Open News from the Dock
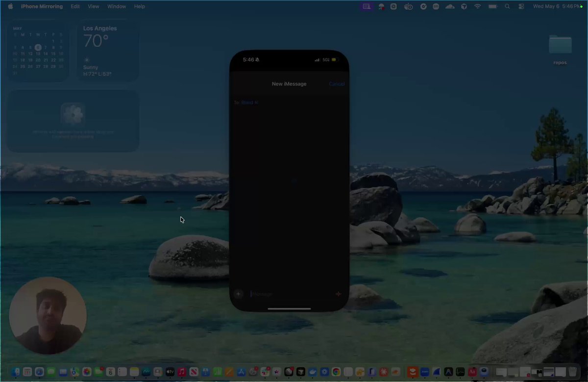588x382 pixels. coord(194,372)
